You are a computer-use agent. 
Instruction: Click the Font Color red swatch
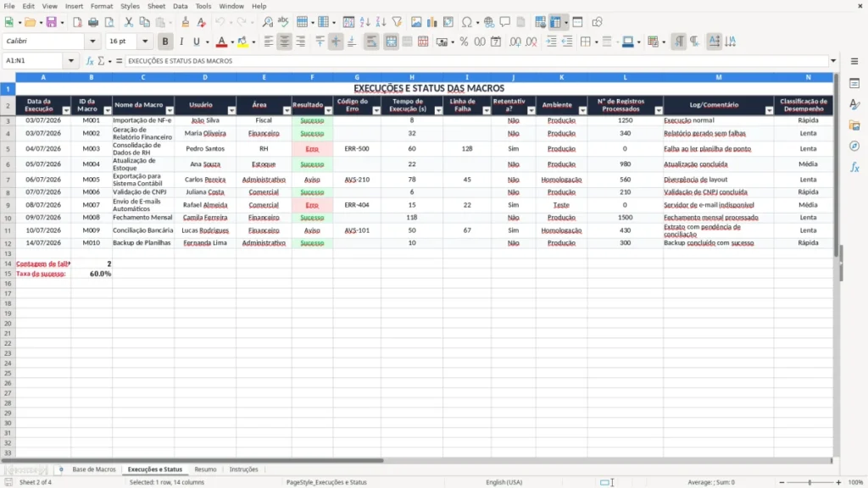coord(221,42)
